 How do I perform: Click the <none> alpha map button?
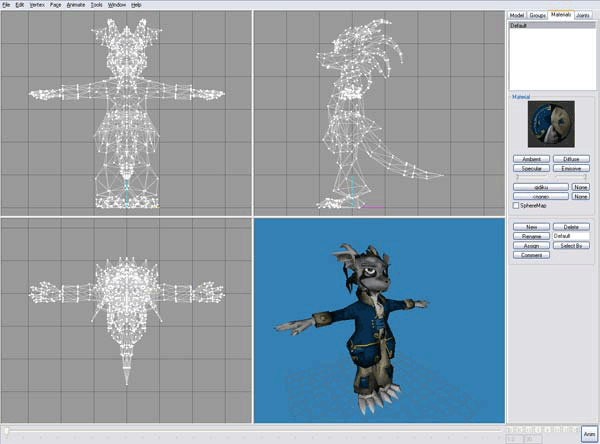(x=541, y=196)
